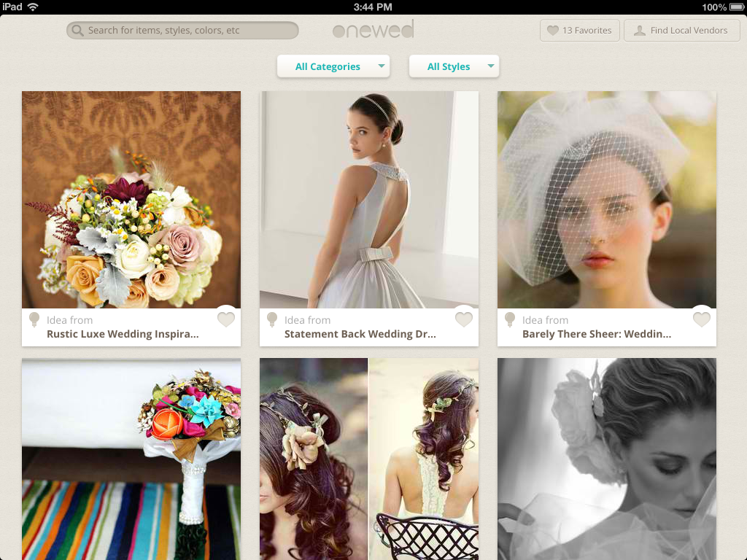Open the All Categories dropdown
The height and width of the screenshot is (560, 747).
click(333, 66)
